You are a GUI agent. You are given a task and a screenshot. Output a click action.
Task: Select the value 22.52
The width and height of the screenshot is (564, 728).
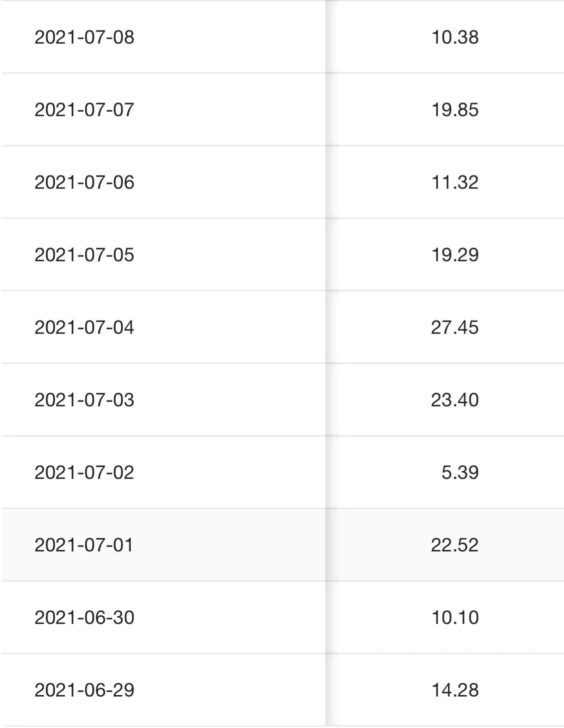tap(455, 545)
